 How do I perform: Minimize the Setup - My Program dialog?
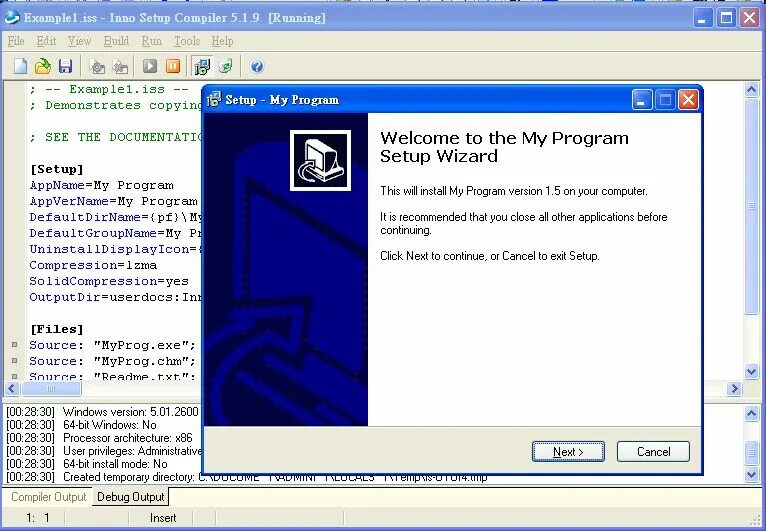(642, 100)
